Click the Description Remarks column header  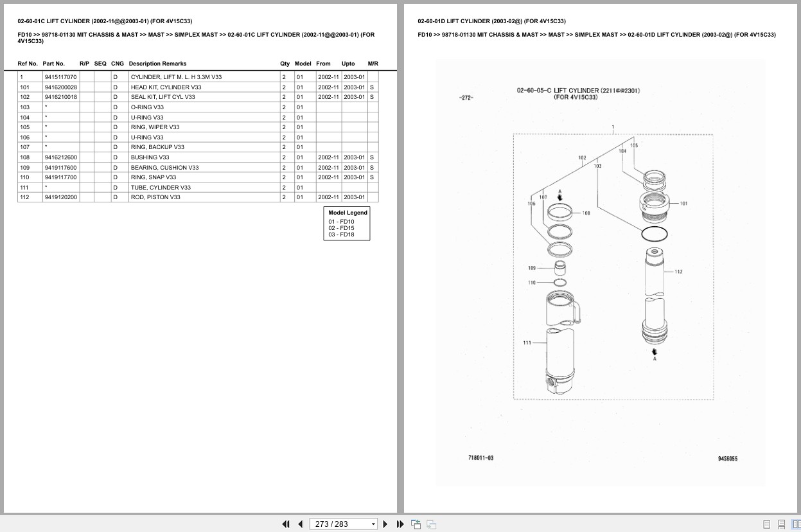pos(157,64)
